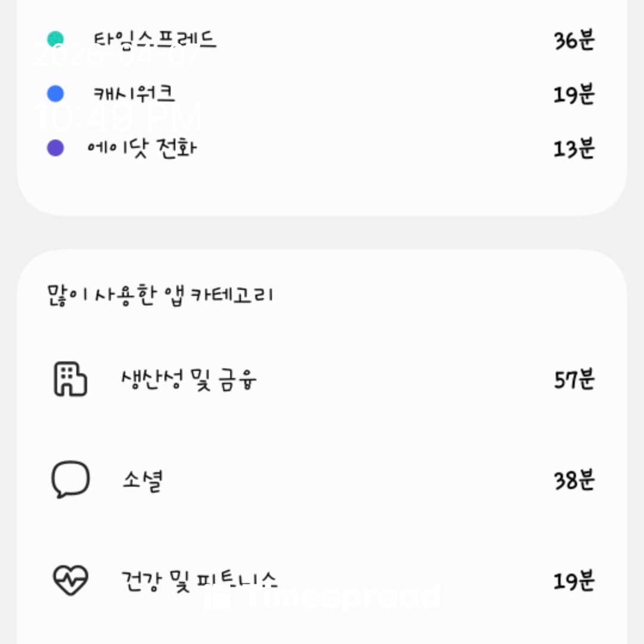The width and height of the screenshot is (644, 644).
Task: Select the teal dot beside 타임스프레드
Action: [55, 40]
